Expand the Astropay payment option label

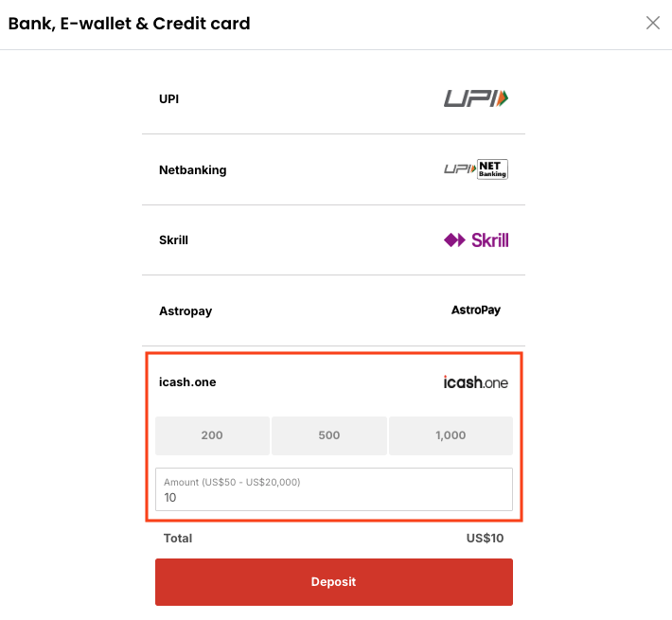[x=186, y=311]
